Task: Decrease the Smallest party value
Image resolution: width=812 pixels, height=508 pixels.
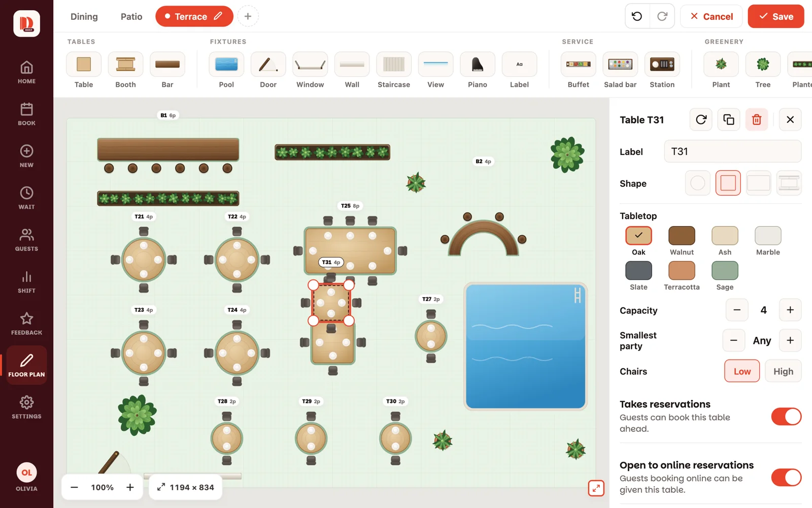Action: [x=734, y=340]
